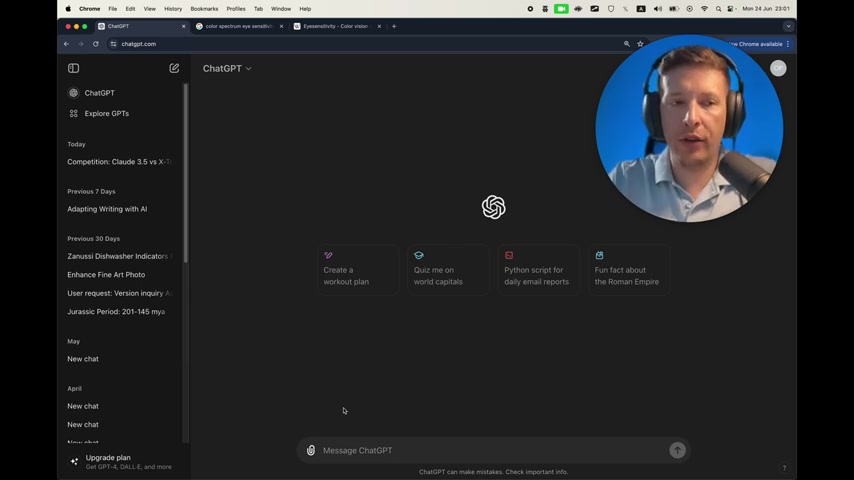Open the user profile avatar
This screenshot has height=480, width=854.
click(x=778, y=68)
